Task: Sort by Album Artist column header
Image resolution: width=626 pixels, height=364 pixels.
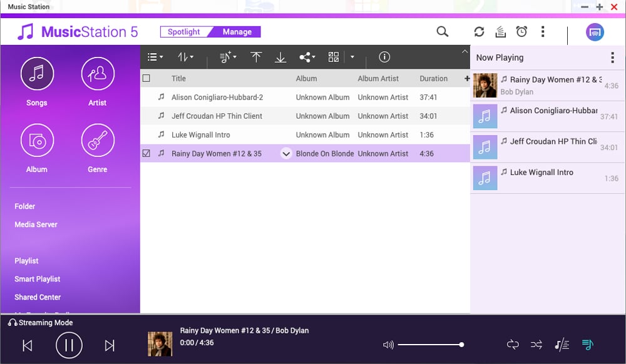Action: [378, 79]
